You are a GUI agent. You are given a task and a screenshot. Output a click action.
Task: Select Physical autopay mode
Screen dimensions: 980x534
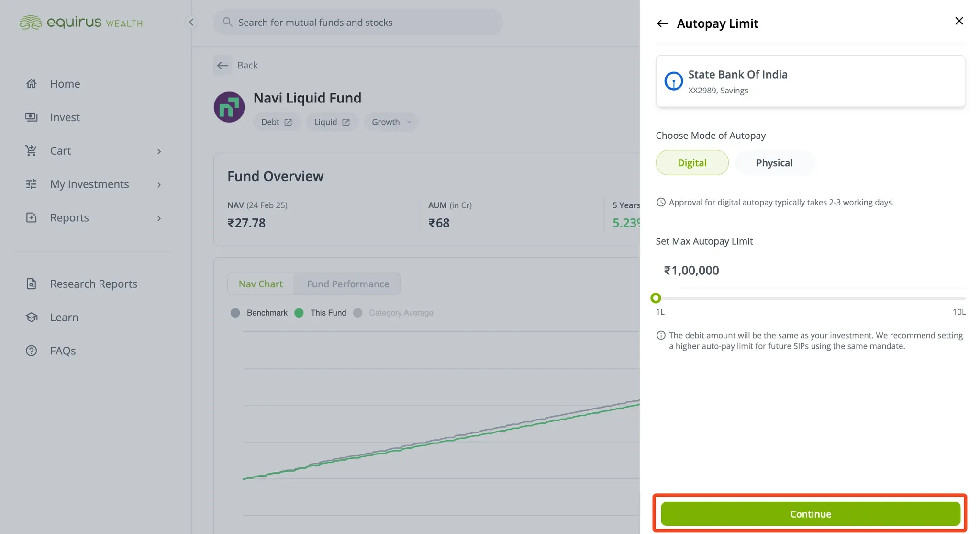coord(774,163)
